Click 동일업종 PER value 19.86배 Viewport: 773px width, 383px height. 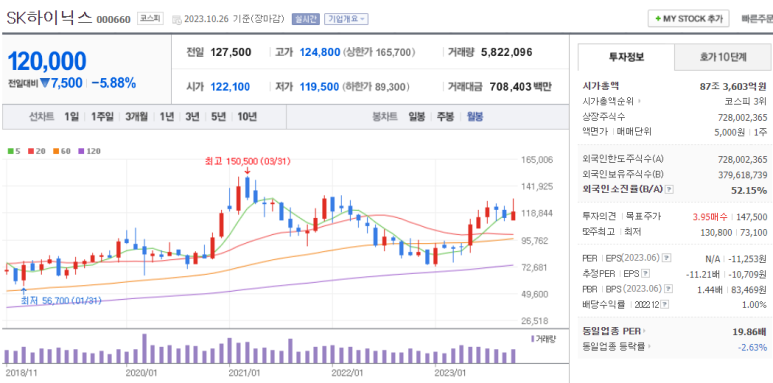pyautogui.click(x=750, y=331)
